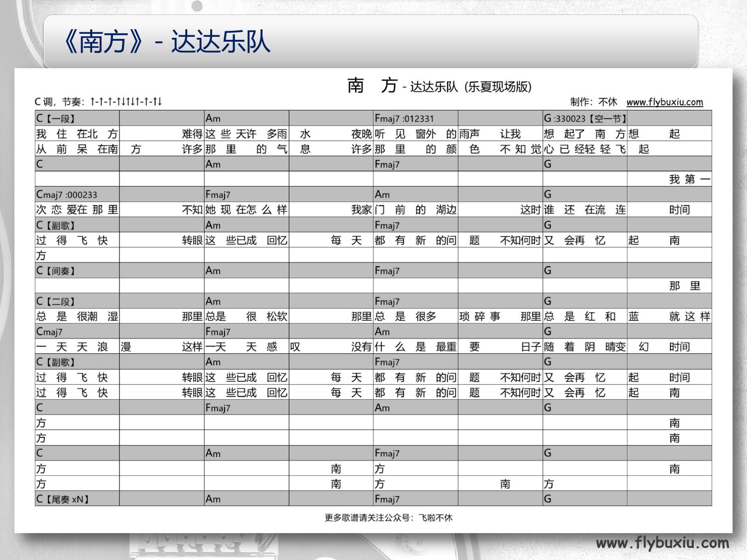
Task: Click the lyric words 不 知 觉
Action: 521,149
